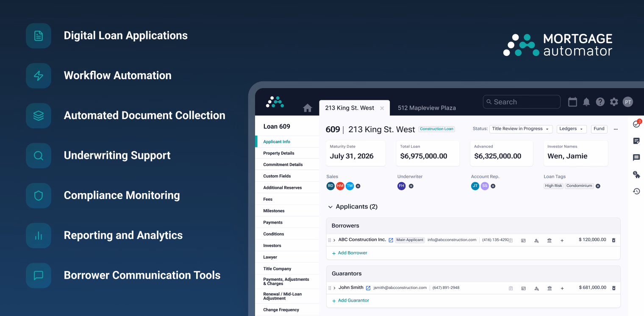The image size is (644, 316).
Task: Open the history clock icon in right sidebar
Action: pyautogui.click(x=636, y=191)
